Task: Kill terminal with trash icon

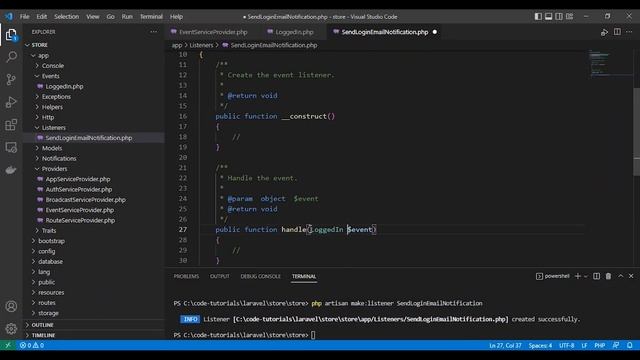Action: coord(608,276)
